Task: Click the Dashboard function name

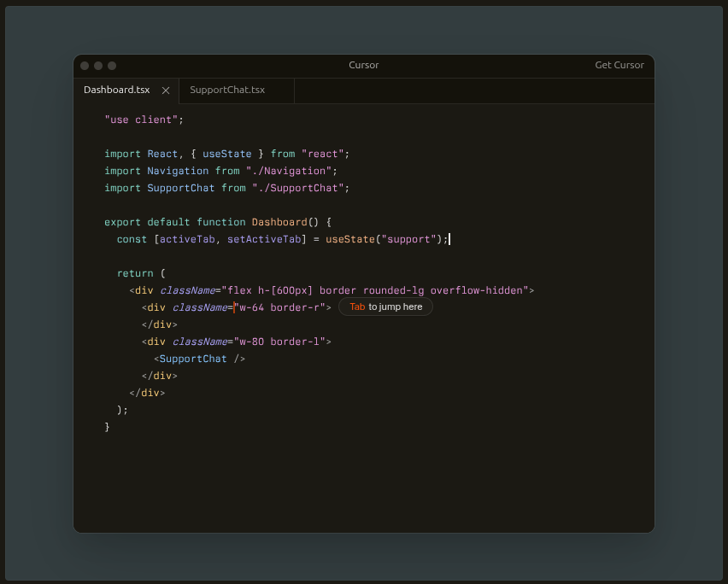Action: (x=279, y=222)
